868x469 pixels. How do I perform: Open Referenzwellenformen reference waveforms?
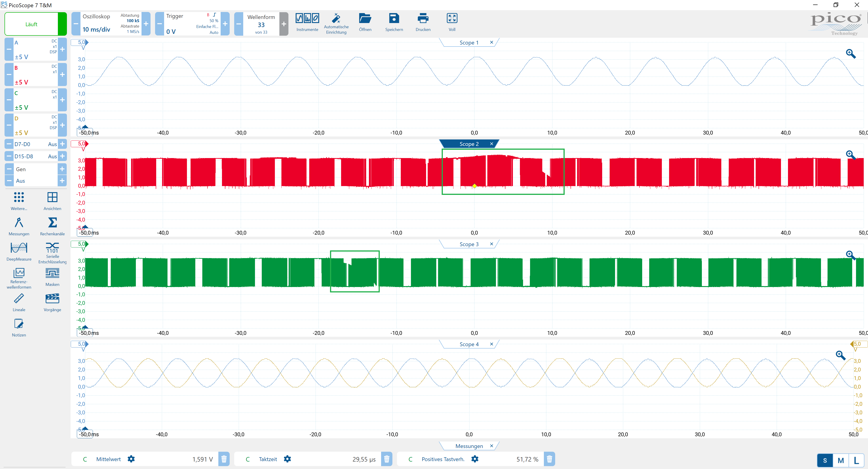coord(19,278)
